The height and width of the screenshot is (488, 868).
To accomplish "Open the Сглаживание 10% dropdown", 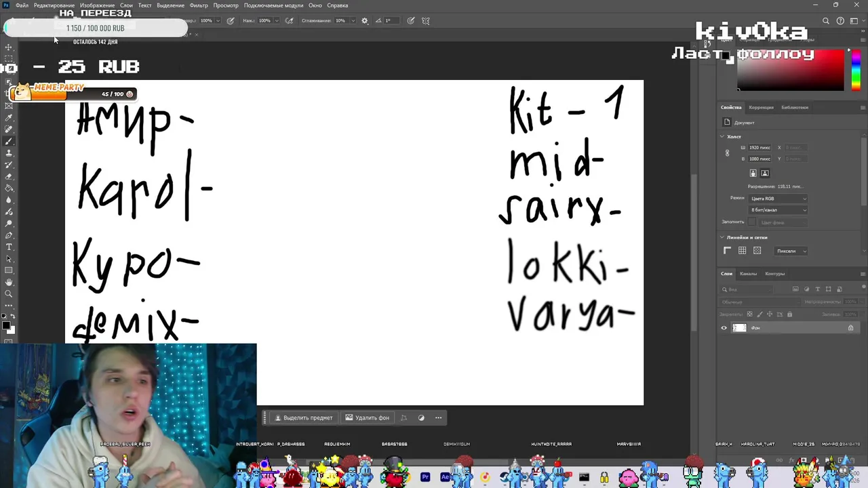I will [x=353, y=20].
